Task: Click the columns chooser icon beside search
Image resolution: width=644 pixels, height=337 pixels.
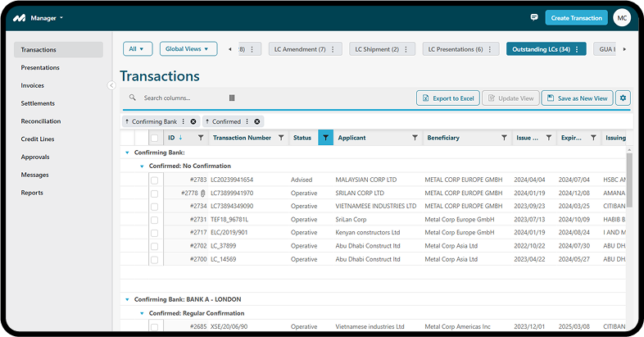Action: (x=232, y=98)
